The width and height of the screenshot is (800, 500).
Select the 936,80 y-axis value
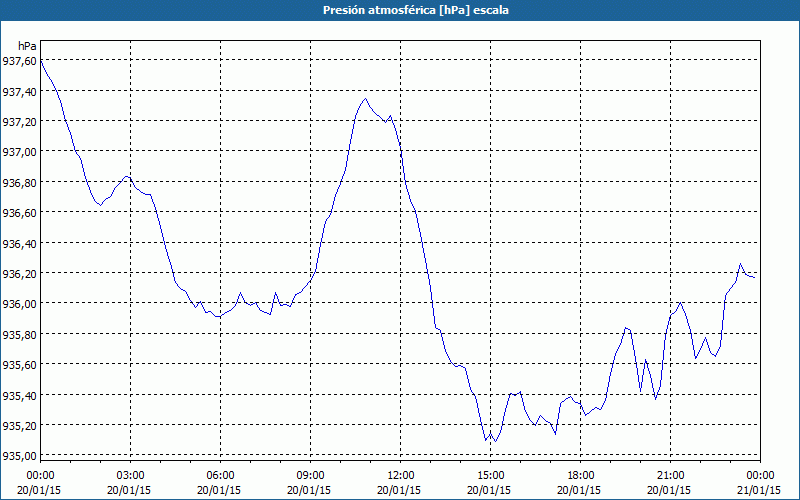[19, 183]
